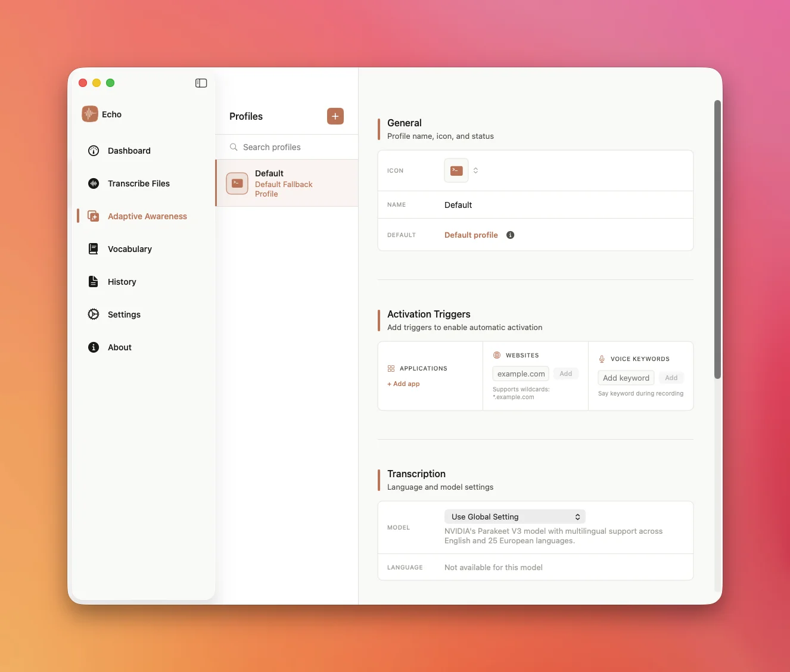This screenshot has width=790, height=672.
Task: Click the About info icon
Action: point(94,347)
